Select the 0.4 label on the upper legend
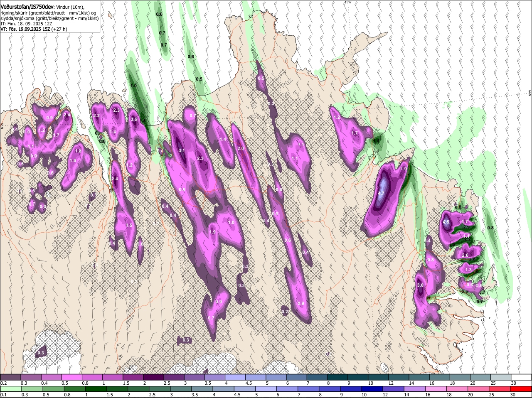Viewport: 532px width, 398px height. click(x=44, y=383)
